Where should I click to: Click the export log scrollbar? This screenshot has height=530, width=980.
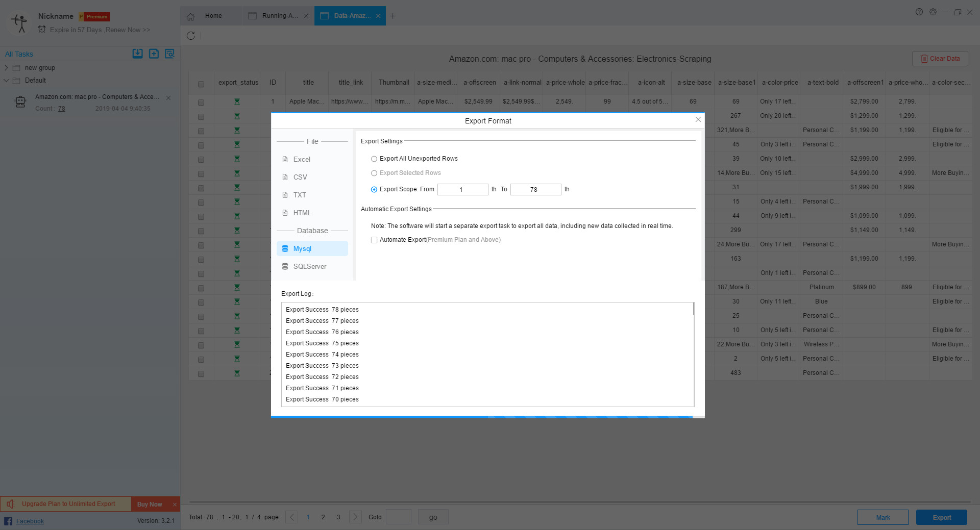[x=693, y=309]
